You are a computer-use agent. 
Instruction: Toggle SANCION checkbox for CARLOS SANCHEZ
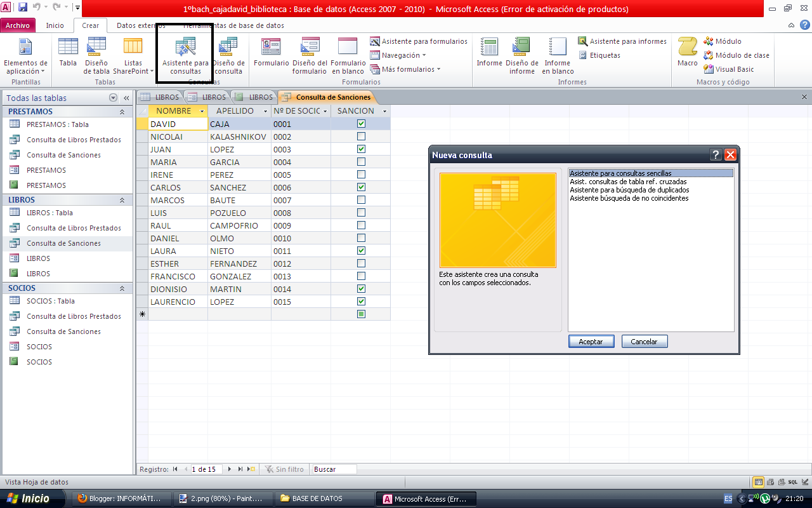[x=361, y=187]
